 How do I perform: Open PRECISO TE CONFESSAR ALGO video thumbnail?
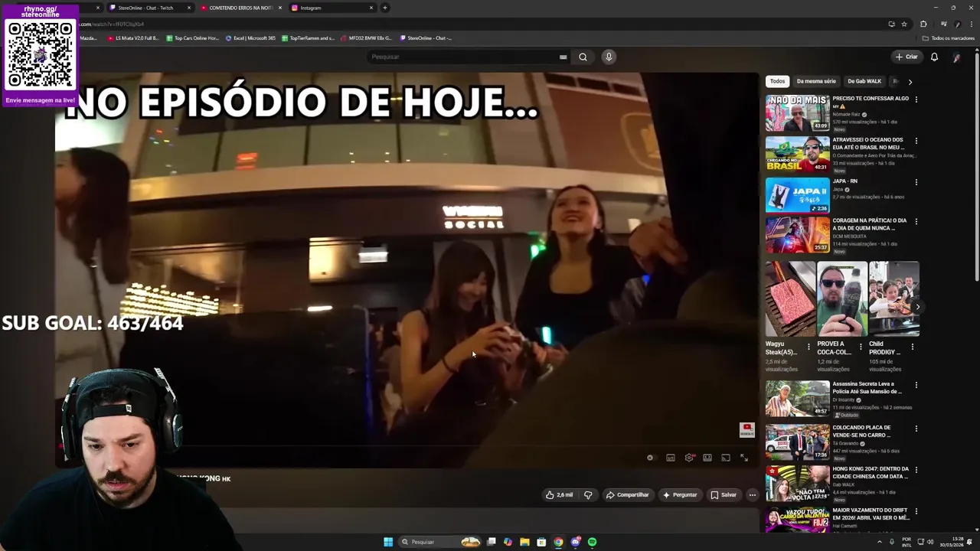[x=797, y=113]
